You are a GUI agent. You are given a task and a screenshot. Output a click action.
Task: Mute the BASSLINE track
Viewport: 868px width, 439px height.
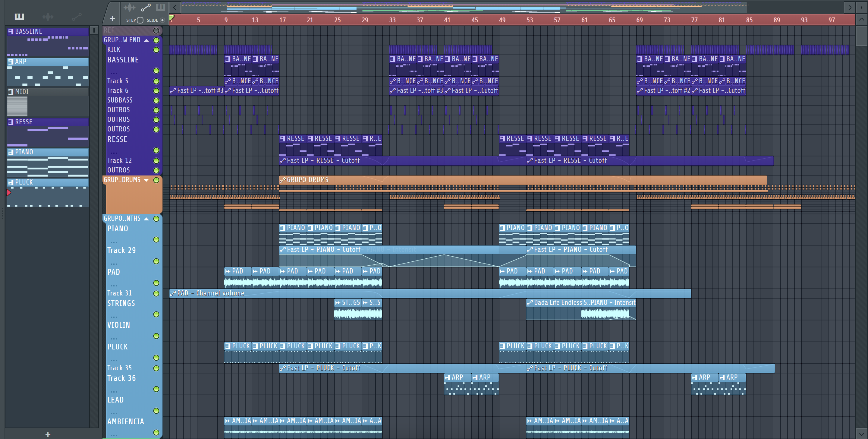156,71
